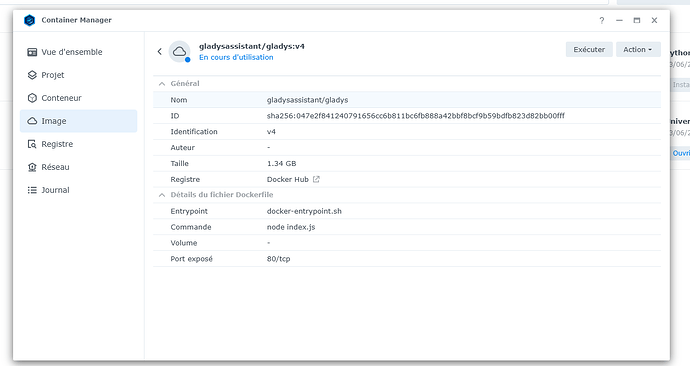Collapse the Général section chevron
The height and width of the screenshot is (366, 690).
tap(162, 84)
